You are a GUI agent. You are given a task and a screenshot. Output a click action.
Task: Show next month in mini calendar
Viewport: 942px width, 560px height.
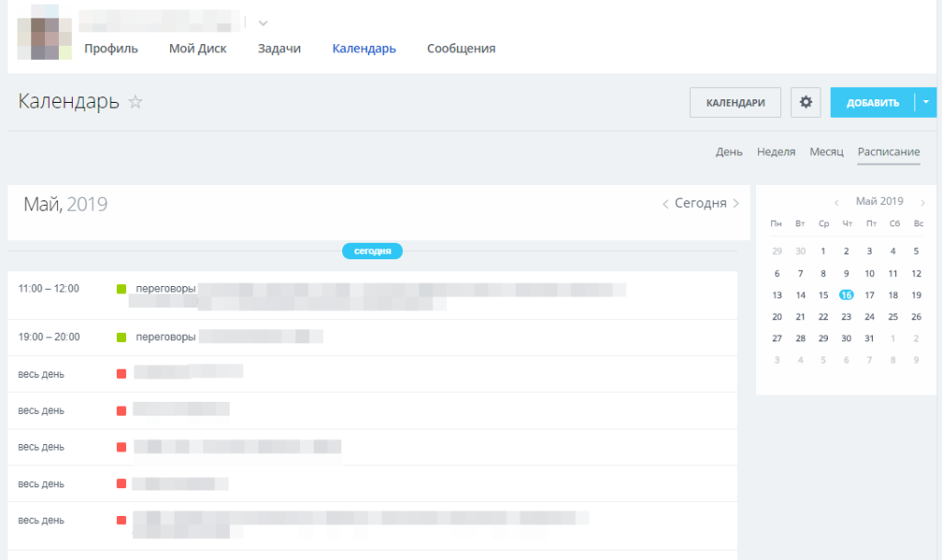point(923,202)
